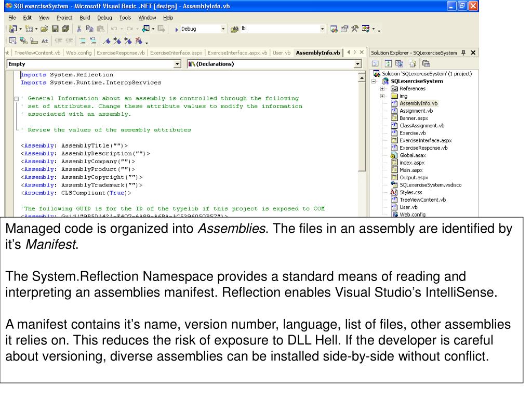Switch to the ExerciseInterface.aspx tab
The image size is (532, 399).
coord(176,52)
